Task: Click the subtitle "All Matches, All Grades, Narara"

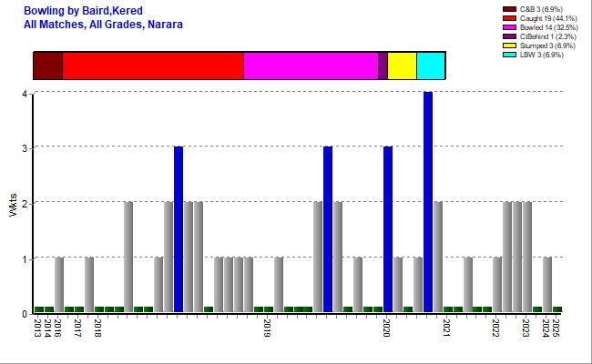Action: click(103, 25)
